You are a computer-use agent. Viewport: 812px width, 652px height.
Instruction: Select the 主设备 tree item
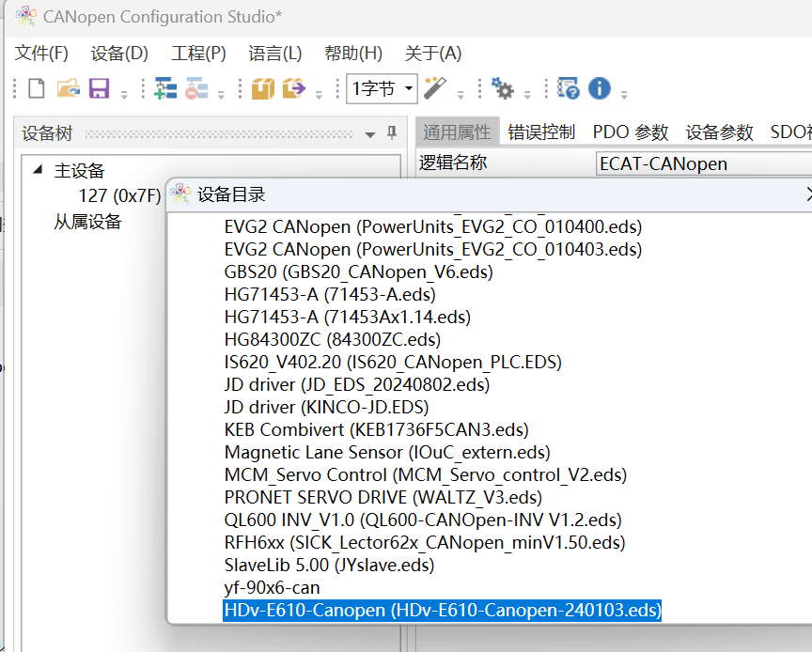pos(79,170)
